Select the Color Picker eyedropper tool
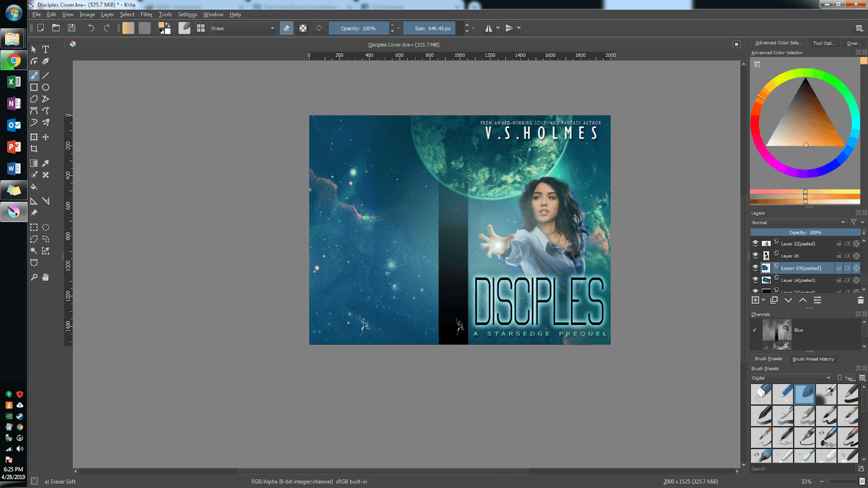Screen dimensions: 868x488 coord(46,163)
